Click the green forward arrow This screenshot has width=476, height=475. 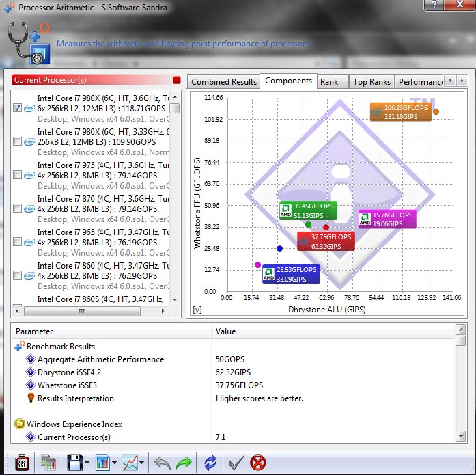(184, 463)
